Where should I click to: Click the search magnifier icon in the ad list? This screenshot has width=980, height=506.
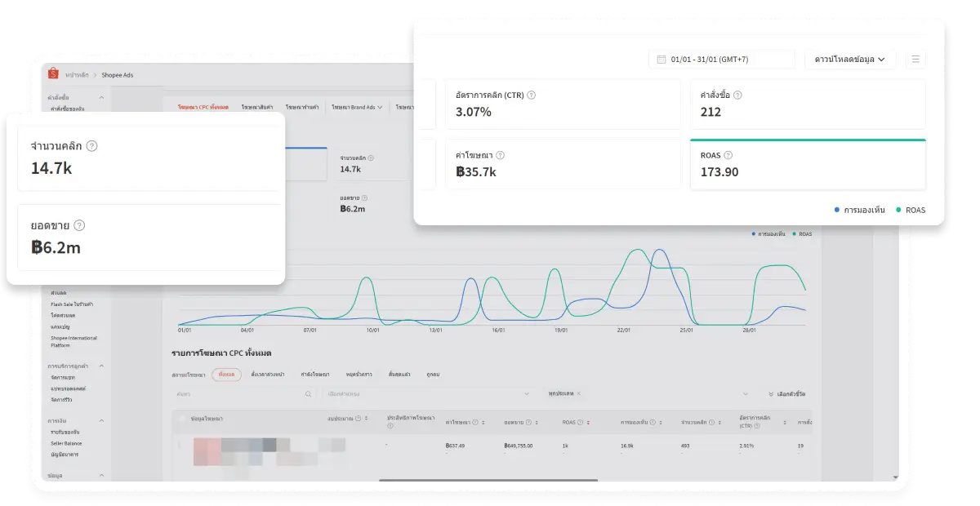(x=308, y=394)
